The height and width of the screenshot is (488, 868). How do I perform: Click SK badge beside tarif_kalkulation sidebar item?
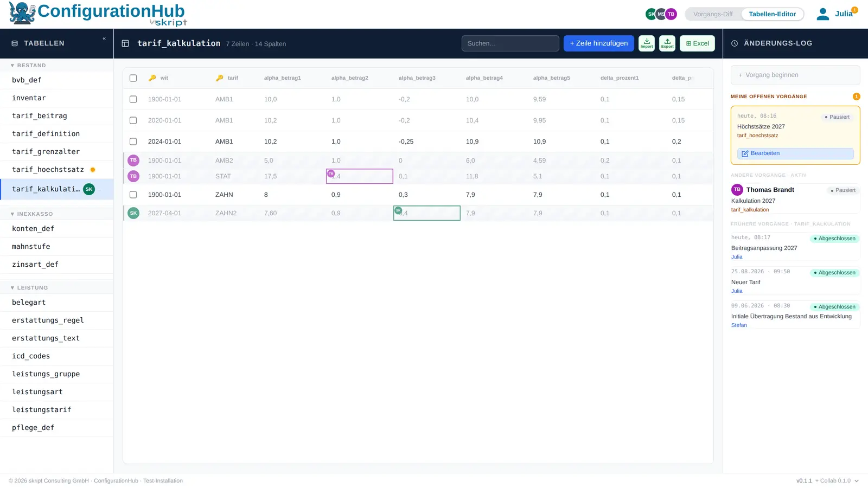[x=89, y=189]
